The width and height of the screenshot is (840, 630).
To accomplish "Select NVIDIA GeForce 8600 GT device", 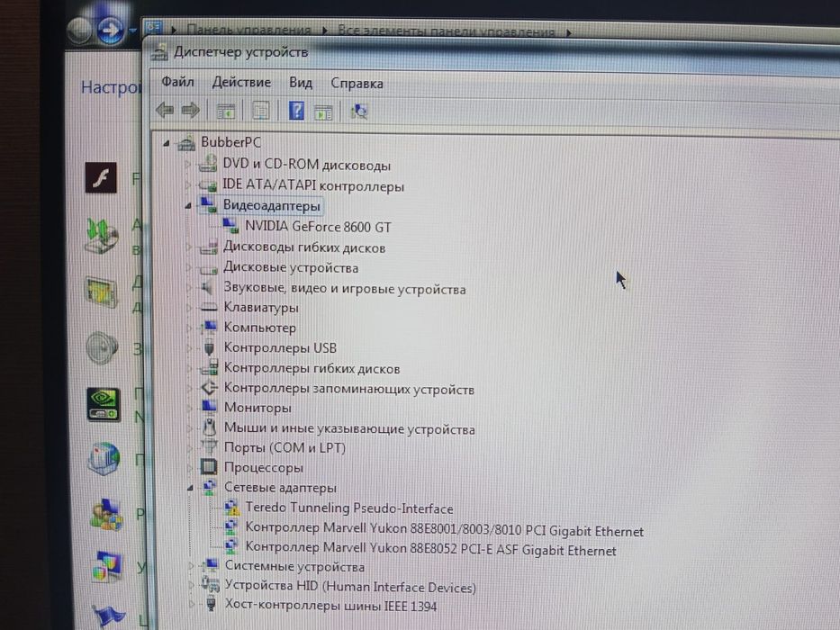I will (318, 227).
